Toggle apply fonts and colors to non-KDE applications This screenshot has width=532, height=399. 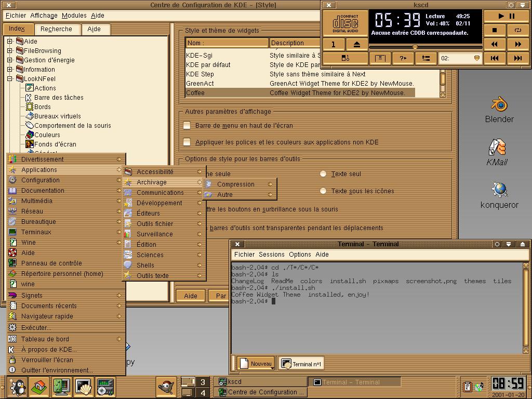click(187, 142)
